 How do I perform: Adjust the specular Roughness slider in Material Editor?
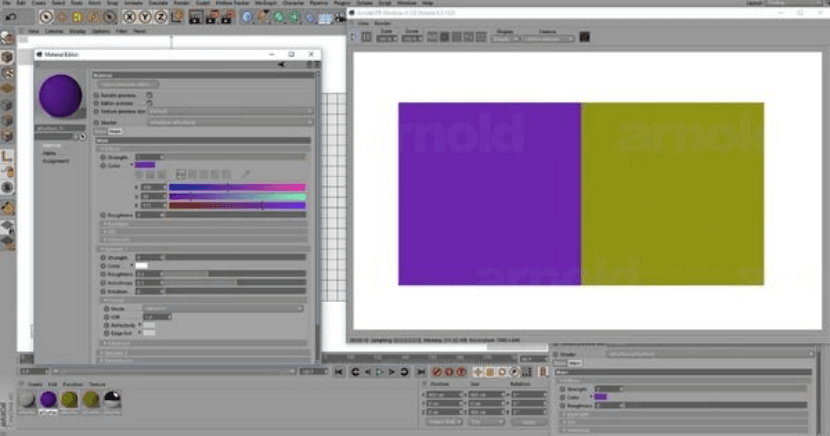233,274
